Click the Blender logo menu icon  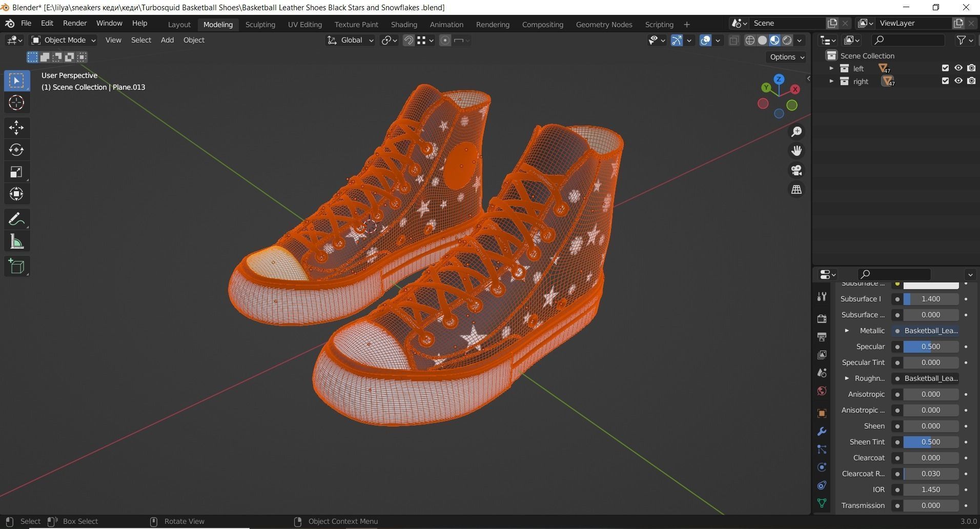click(x=9, y=24)
